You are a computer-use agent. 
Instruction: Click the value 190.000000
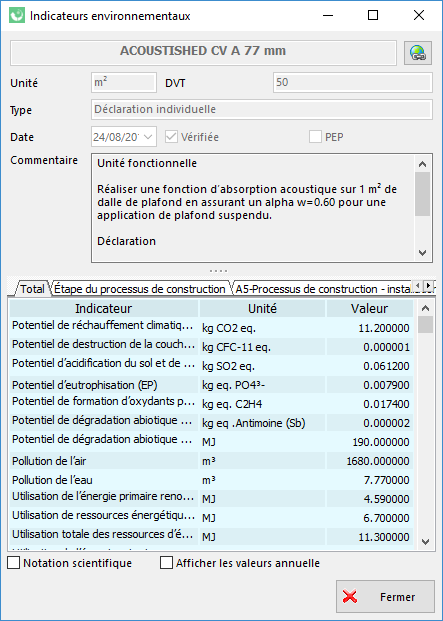(x=381, y=442)
